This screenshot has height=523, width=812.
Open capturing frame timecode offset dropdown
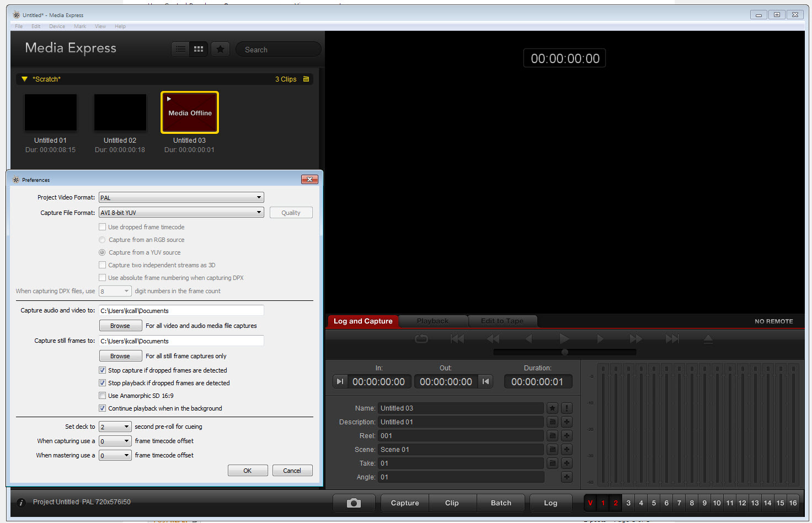pyautogui.click(x=115, y=441)
